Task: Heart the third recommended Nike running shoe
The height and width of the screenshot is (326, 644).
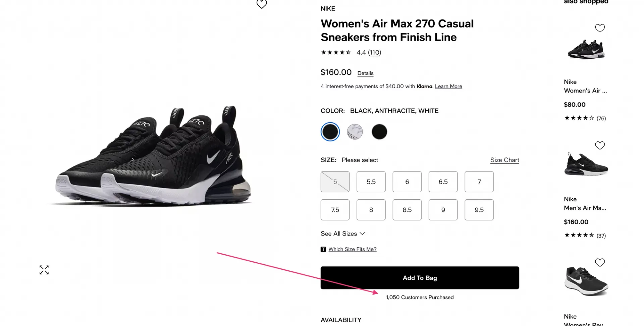Action: pos(600,263)
